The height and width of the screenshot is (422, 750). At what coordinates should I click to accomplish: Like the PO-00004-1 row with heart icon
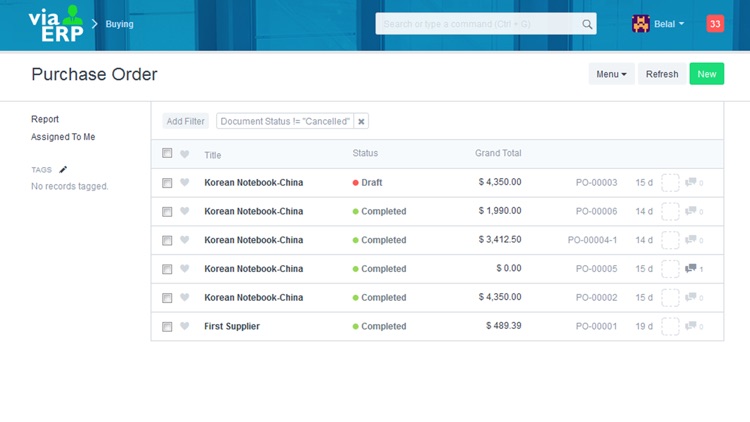185,240
